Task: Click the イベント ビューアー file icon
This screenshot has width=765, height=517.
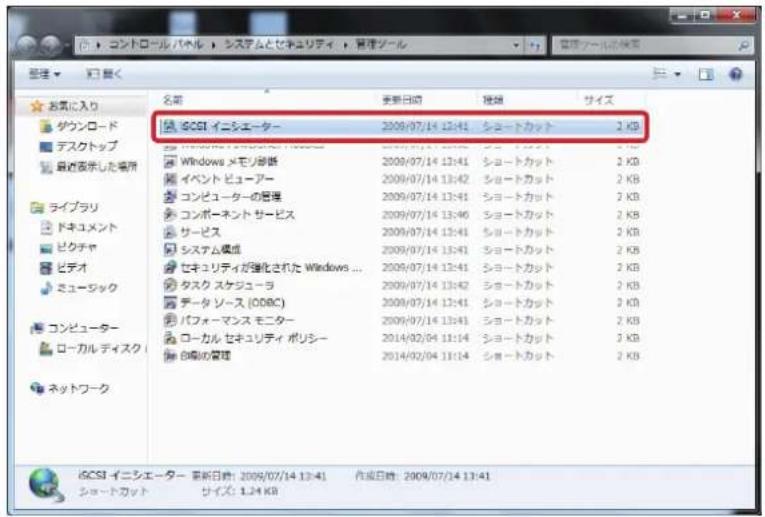Action: (169, 179)
